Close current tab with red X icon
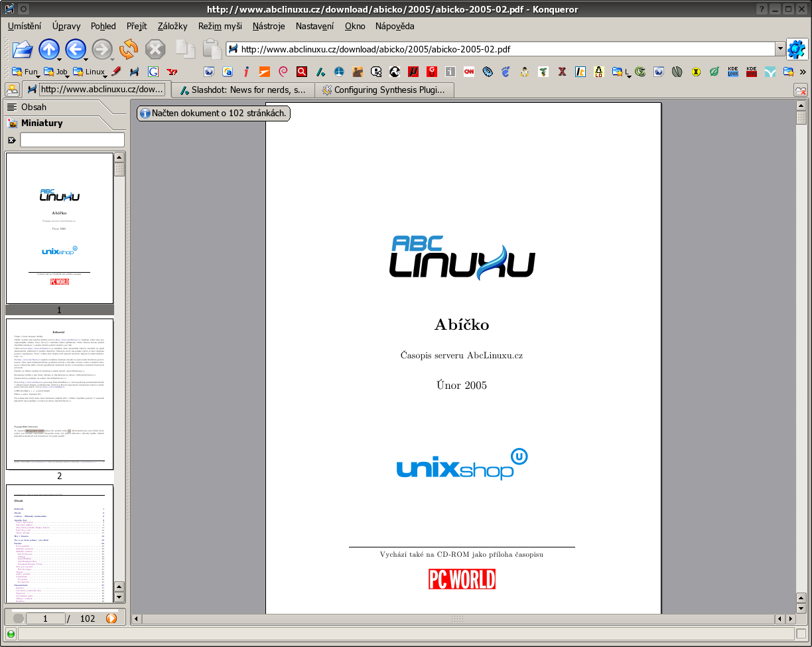 click(801, 90)
